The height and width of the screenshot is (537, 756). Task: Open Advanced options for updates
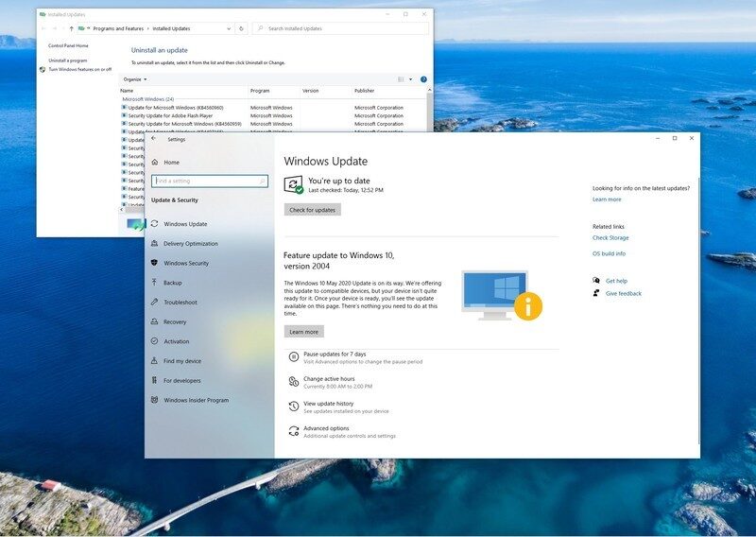pos(326,428)
